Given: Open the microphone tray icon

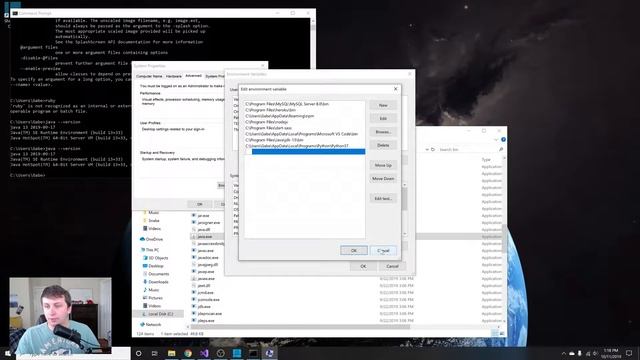Looking at the screenshot, I should tap(580, 353).
